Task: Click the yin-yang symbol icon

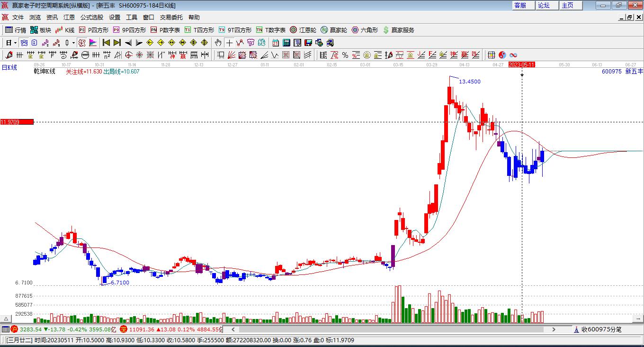Action: (x=502, y=55)
